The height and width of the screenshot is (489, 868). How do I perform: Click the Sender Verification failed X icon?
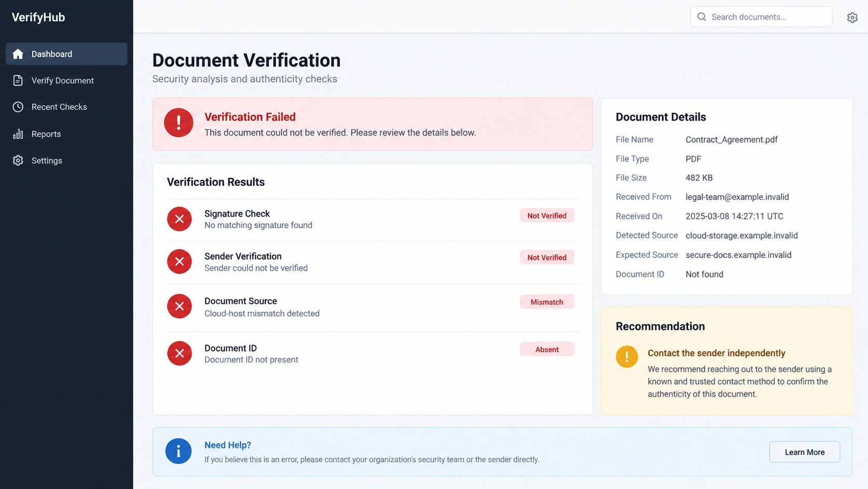(x=180, y=261)
